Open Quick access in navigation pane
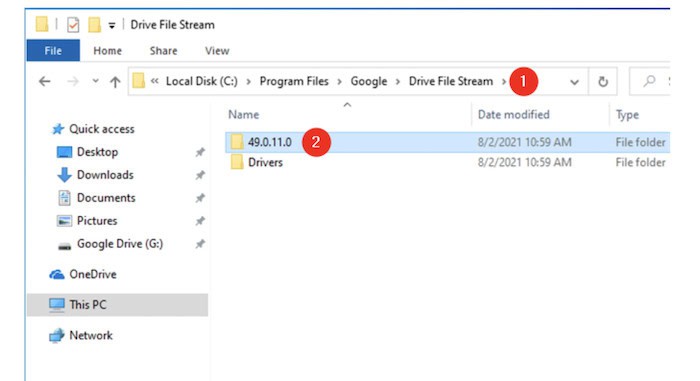 (102, 129)
